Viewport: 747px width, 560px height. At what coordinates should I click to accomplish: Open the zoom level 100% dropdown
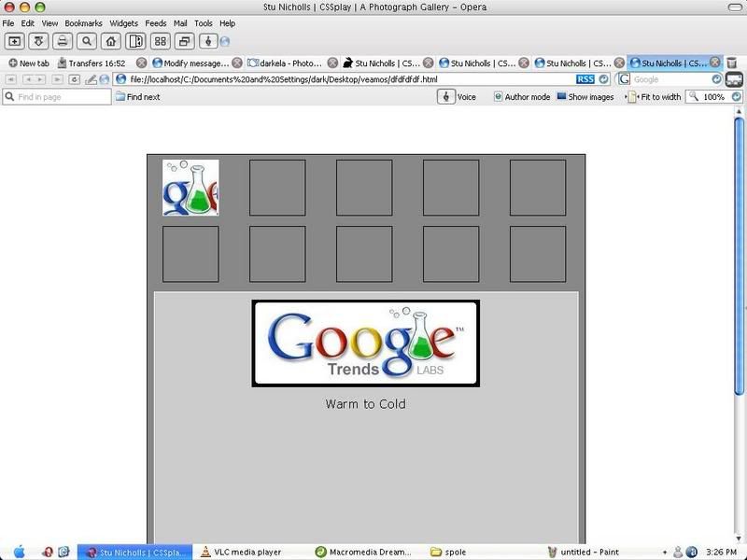coord(737,97)
